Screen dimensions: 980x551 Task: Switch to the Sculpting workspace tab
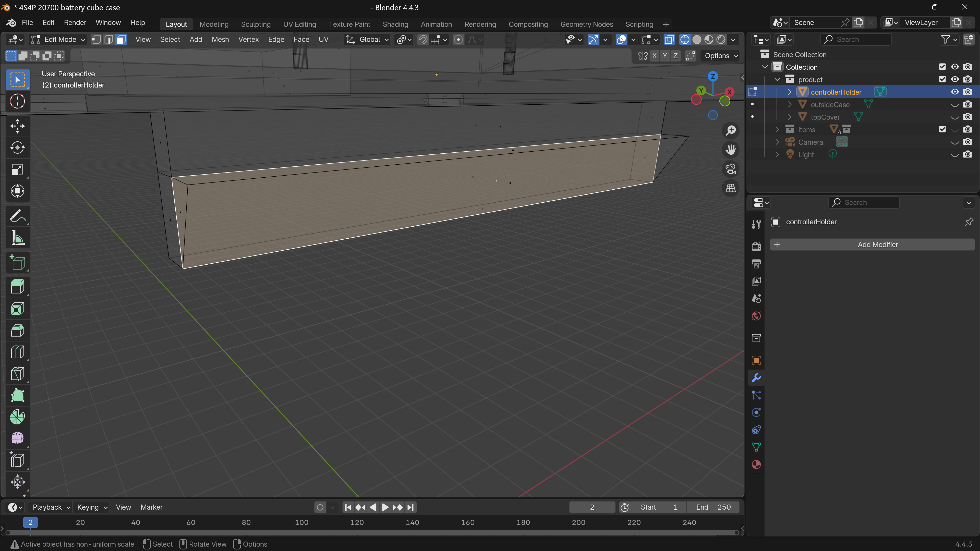(x=256, y=24)
